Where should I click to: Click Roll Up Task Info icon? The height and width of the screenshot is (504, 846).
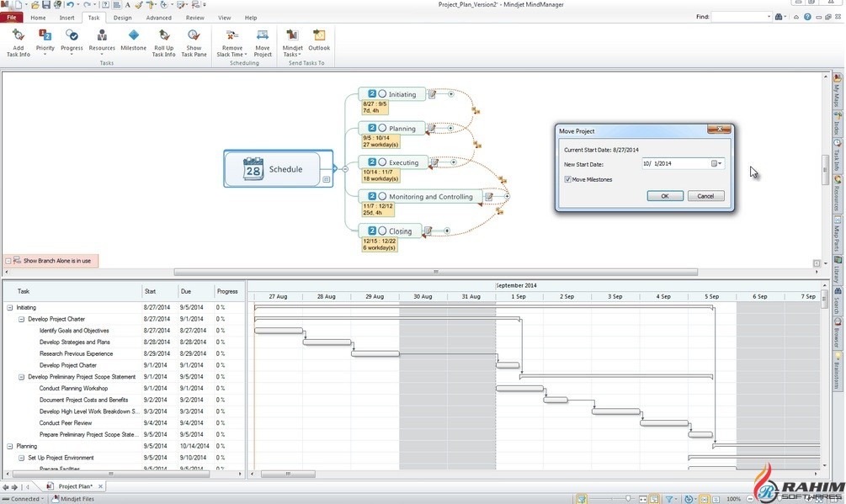pyautogui.click(x=163, y=35)
